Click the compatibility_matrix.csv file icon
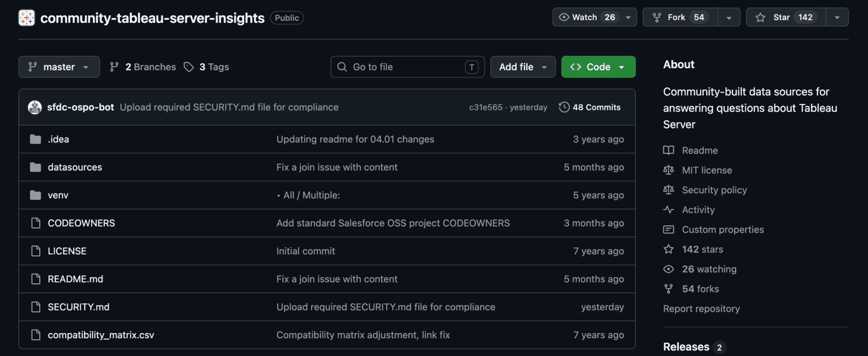Screen dimensions: 868x356 [36, 335]
